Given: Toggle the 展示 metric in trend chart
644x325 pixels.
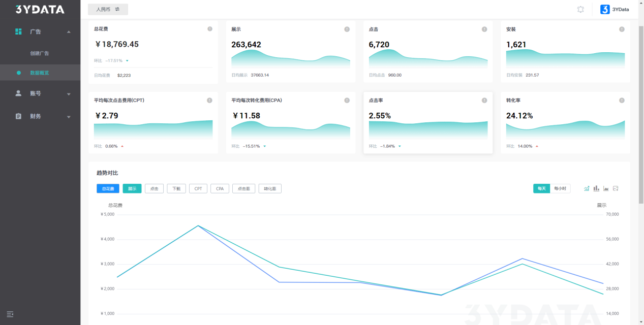Looking at the screenshot, I should [x=132, y=188].
